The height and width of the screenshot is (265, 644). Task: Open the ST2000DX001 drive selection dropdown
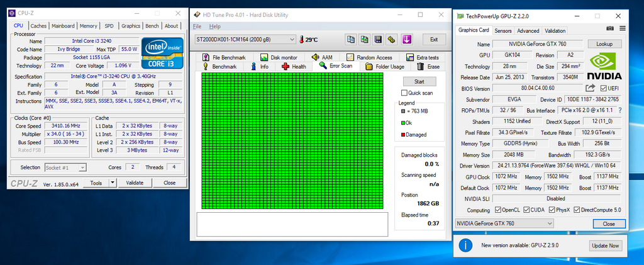[245, 40]
